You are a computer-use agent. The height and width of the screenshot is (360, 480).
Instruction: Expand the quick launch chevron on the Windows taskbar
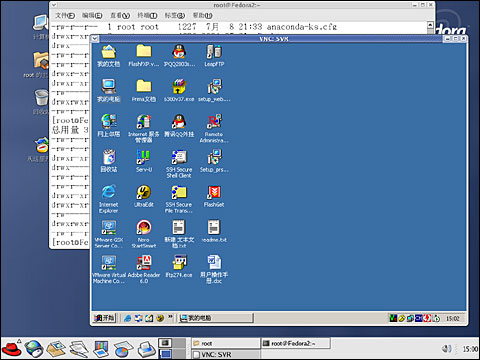[170, 317]
